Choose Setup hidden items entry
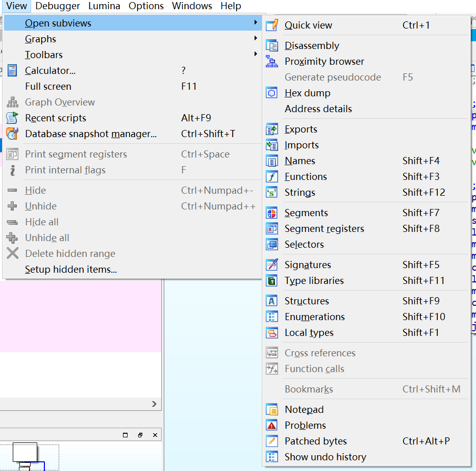Viewport: 476px width, 471px height. (x=133, y=269)
